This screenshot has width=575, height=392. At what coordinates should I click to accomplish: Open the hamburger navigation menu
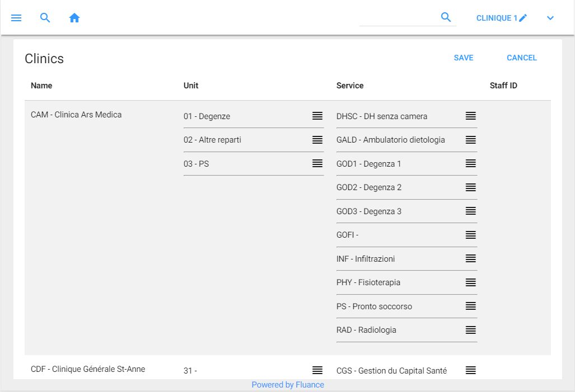tap(16, 18)
